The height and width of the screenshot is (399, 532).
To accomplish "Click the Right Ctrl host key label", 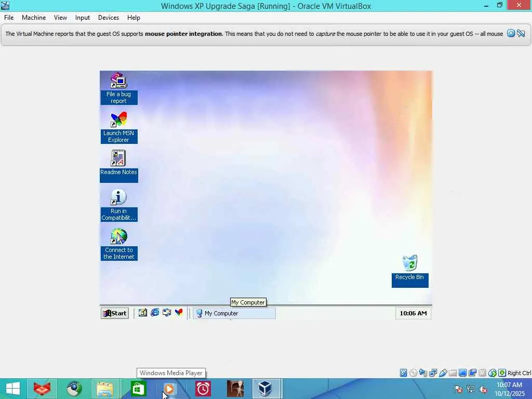I will 519,373.
